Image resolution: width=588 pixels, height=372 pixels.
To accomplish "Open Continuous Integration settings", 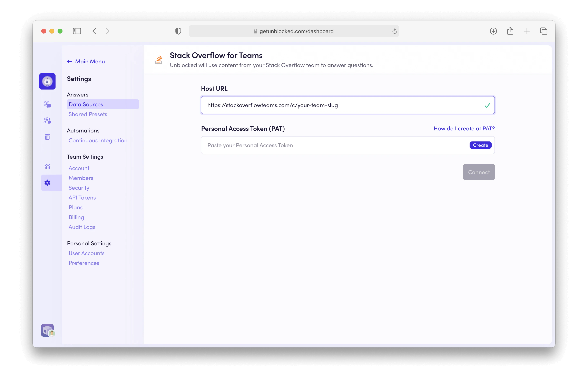I will 98,140.
